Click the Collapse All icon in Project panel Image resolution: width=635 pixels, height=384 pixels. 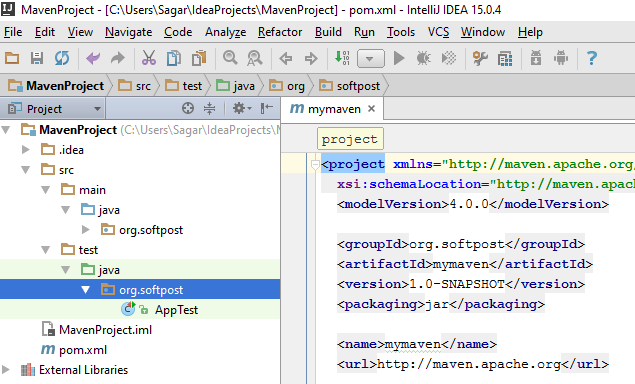pyautogui.click(x=209, y=108)
